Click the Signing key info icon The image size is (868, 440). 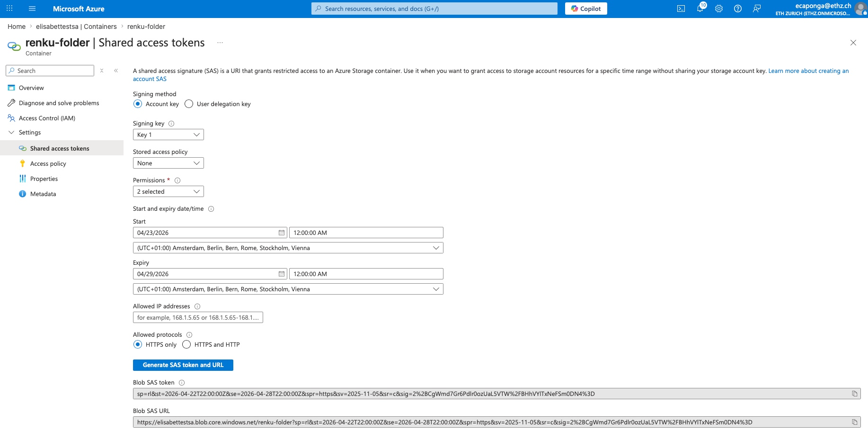pos(171,124)
